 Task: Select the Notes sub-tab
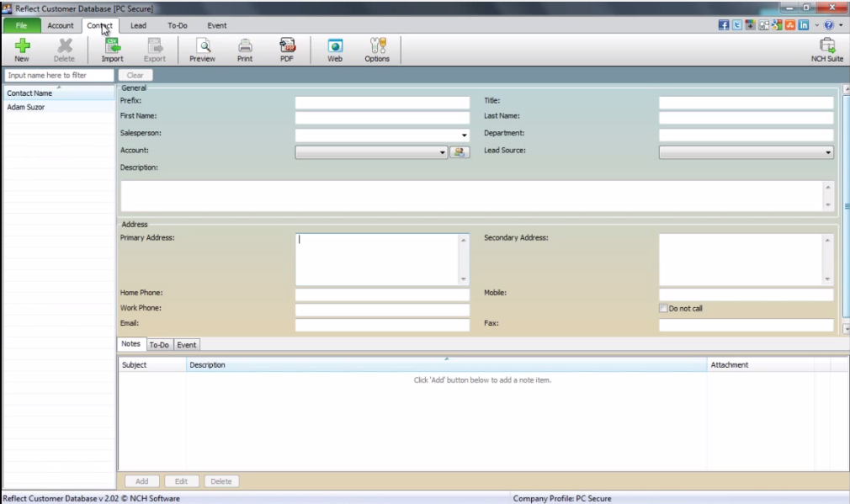point(131,343)
